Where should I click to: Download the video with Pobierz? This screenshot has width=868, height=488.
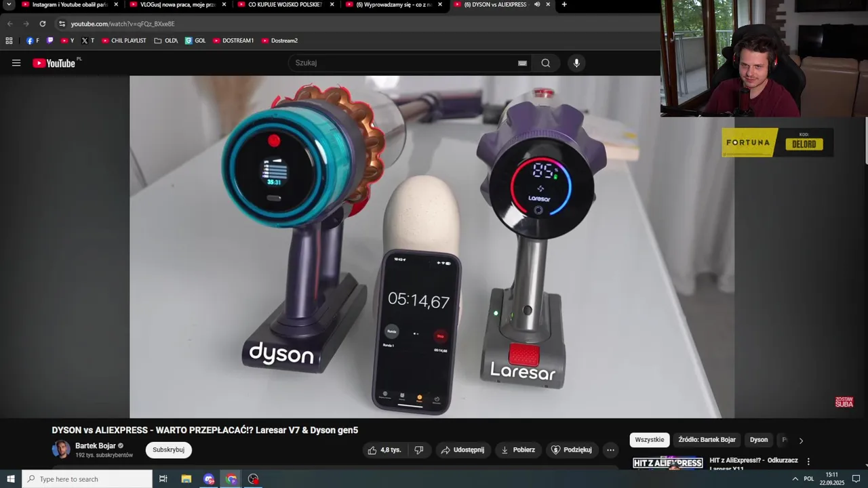[x=518, y=450]
